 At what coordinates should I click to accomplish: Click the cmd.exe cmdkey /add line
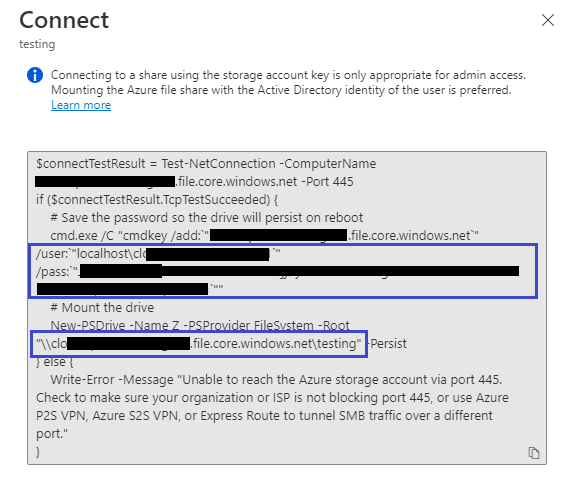(x=264, y=235)
